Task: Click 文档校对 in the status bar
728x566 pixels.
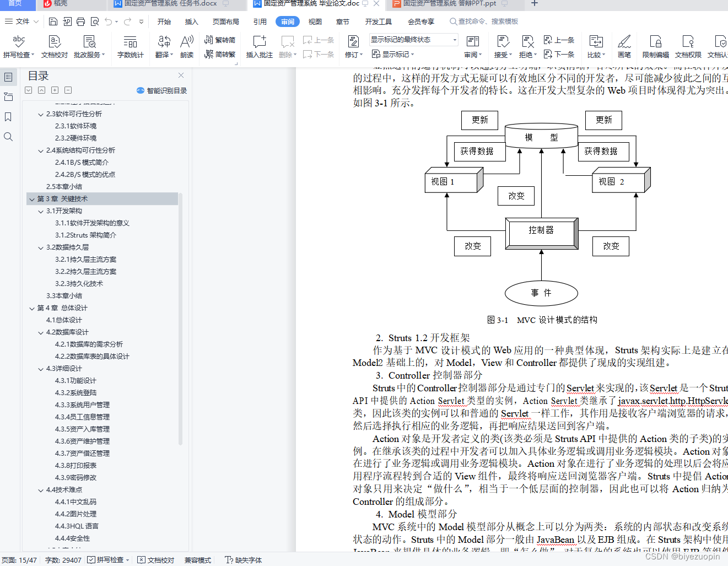Action: pos(156,560)
